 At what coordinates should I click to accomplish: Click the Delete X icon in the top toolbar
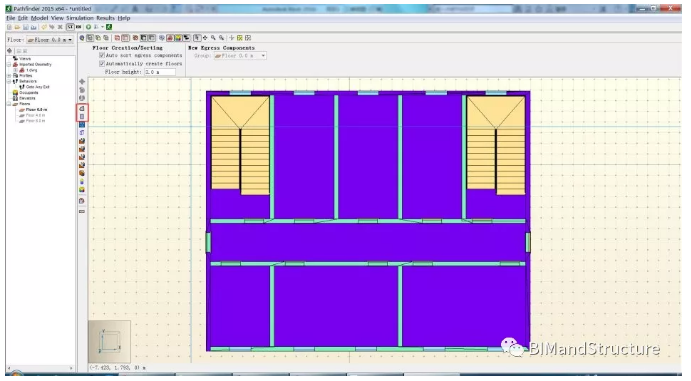point(60,27)
